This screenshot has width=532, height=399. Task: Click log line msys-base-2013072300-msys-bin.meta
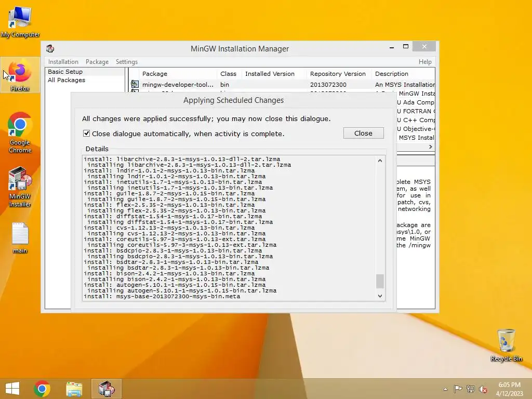(x=162, y=297)
